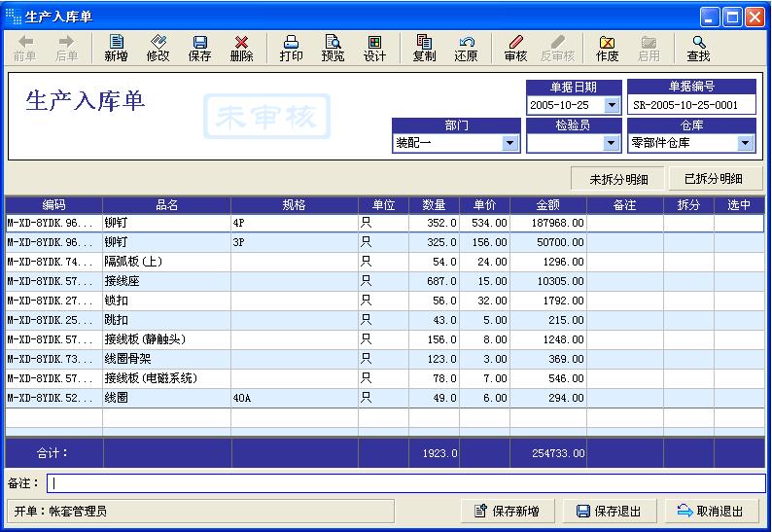This screenshot has width=772, height=532.
Task: Click the 保存 (Save) toolbar icon
Action: [x=199, y=48]
